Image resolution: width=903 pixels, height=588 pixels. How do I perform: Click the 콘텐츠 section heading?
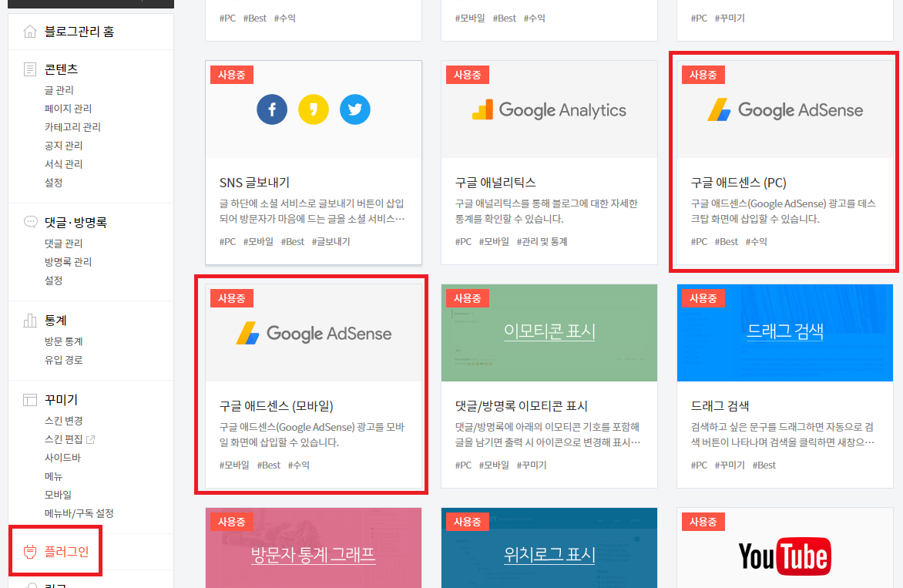coord(61,69)
